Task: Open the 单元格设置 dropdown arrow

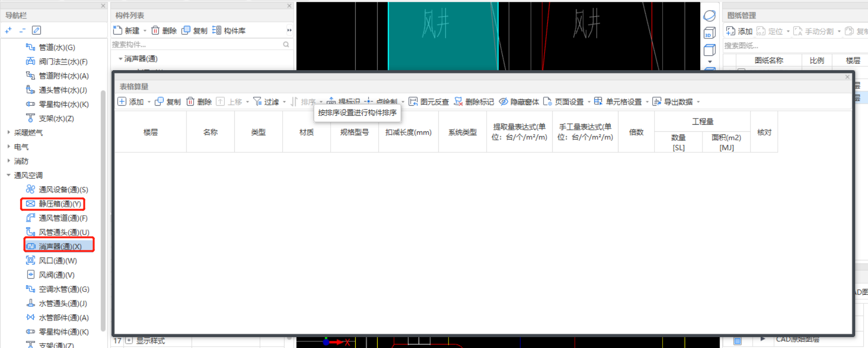Action: point(647,102)
